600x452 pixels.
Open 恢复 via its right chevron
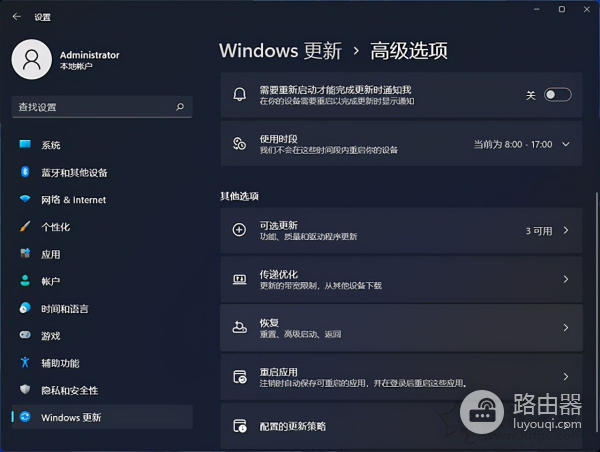point(566,328)
